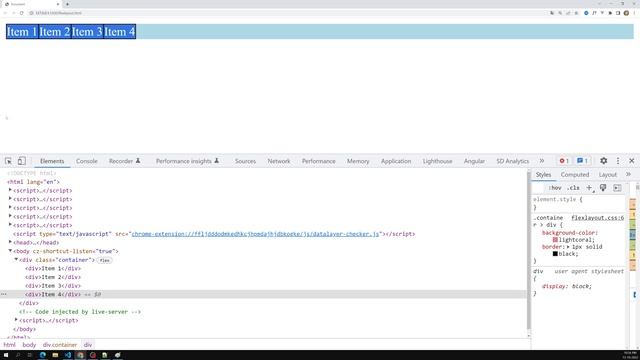Screen dimensions: 640x360
Task: Open Visual Studio Code from the taskbar
Action: click(x=68, y=355)
